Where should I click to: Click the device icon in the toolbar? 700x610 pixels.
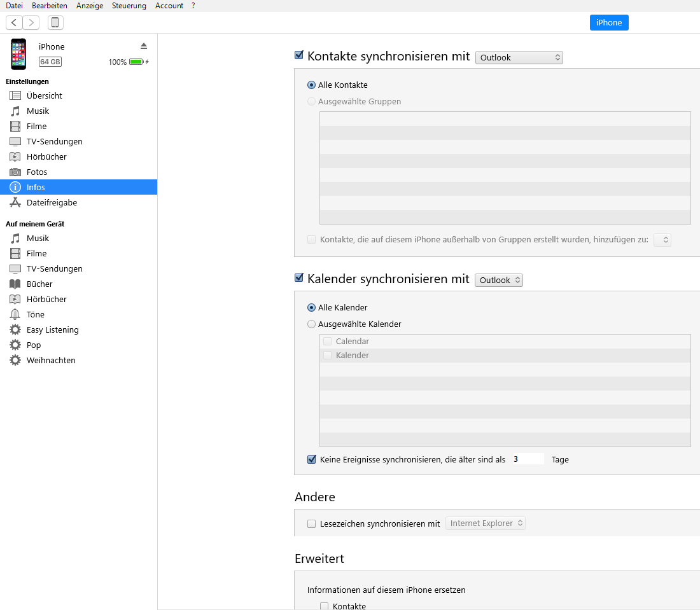[55, 22]
